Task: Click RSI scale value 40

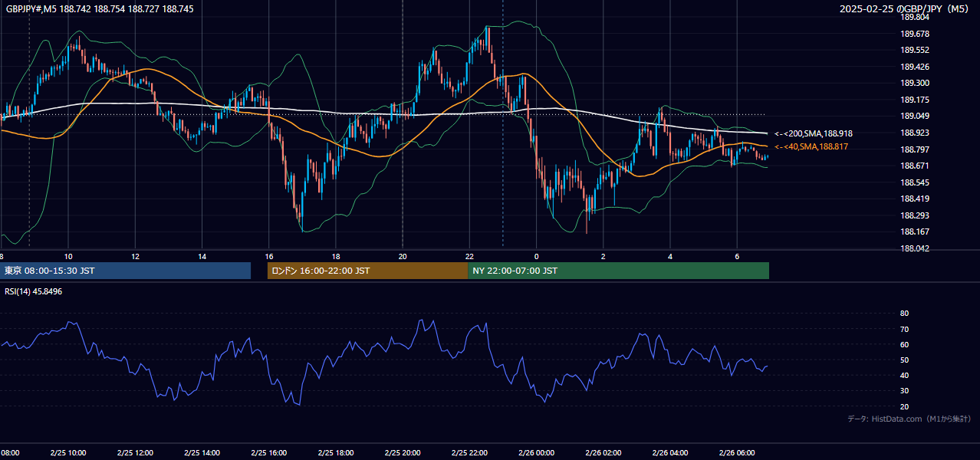Action: 904,375
